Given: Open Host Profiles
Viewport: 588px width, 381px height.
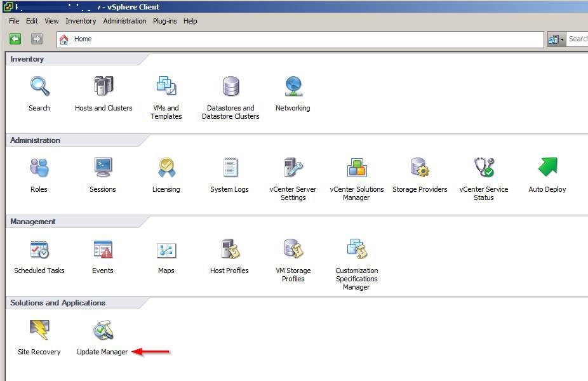Looking at the screenshot, I should coord(230,249).
